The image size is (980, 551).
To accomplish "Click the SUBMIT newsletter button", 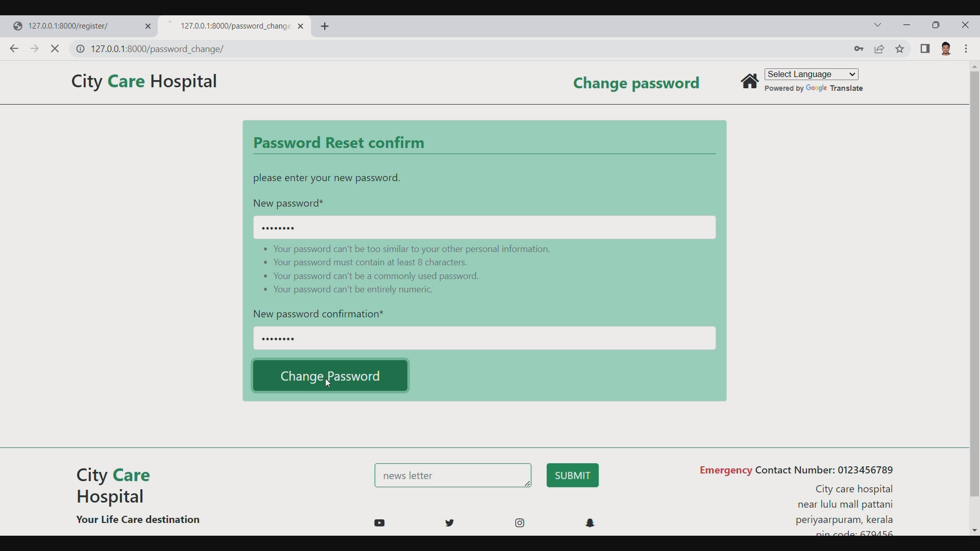I will pos(572,475).
